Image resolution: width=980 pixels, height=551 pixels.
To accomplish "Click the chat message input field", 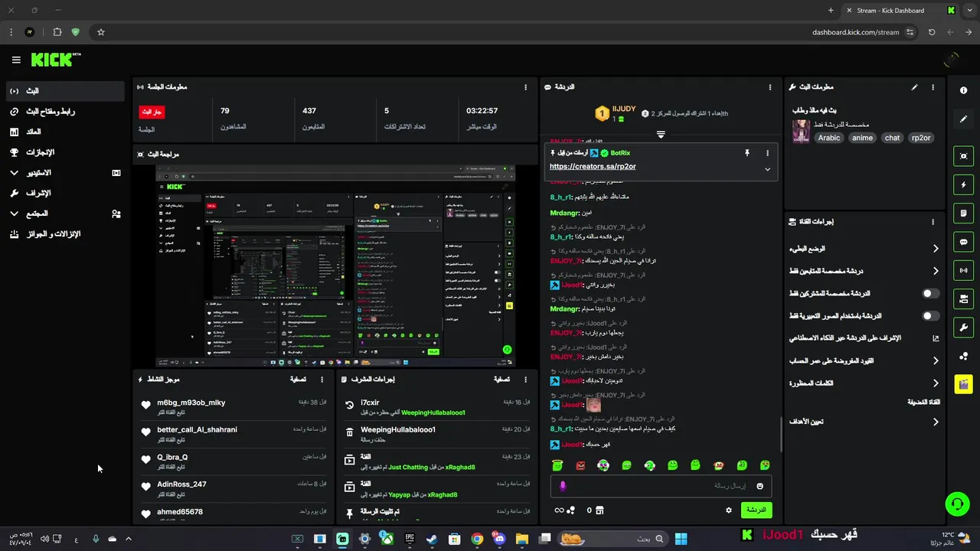I will (x=661, y=486).
